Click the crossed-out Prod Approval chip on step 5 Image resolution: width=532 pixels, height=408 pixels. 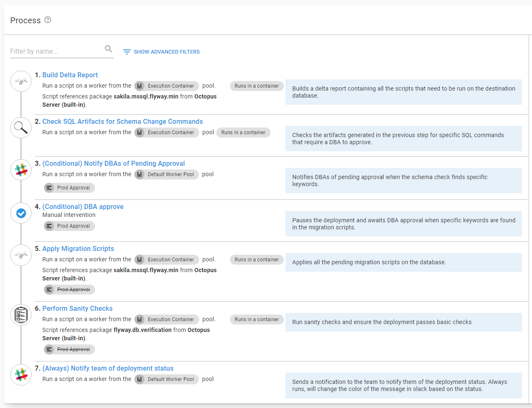[x=69, y=289]
